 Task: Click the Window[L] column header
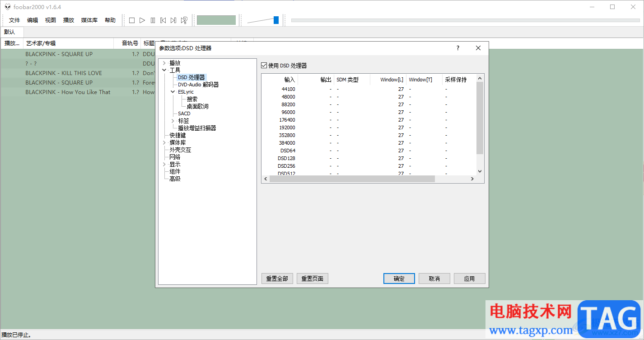[x=388, y=80]
